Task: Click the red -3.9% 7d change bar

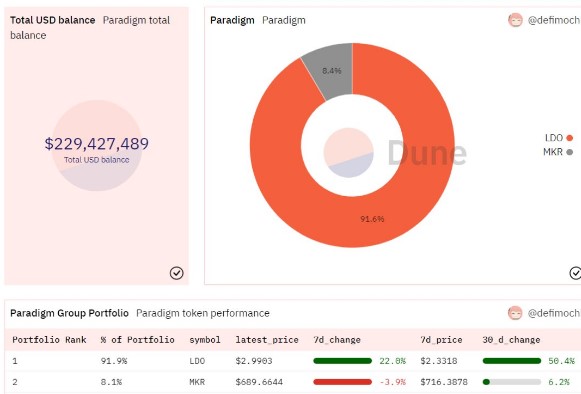Action: coord(342,382)
